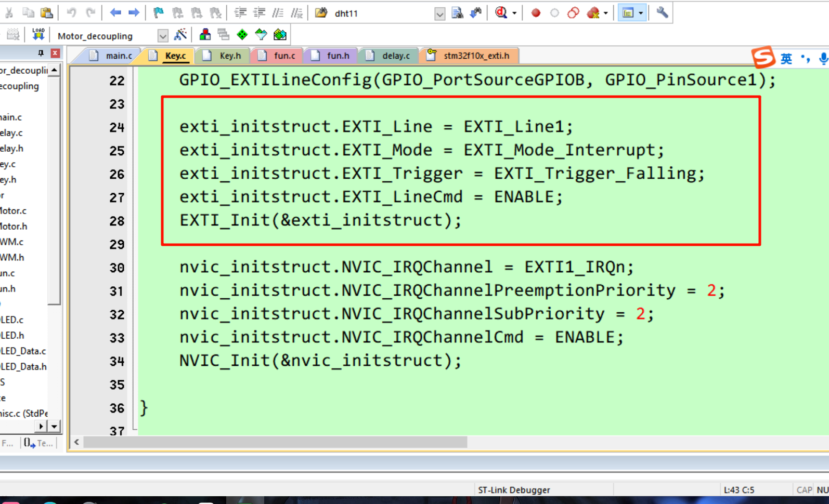829x504 pixels.
Task: Click the Redo arrow icon
Action: tap(90, 13)
